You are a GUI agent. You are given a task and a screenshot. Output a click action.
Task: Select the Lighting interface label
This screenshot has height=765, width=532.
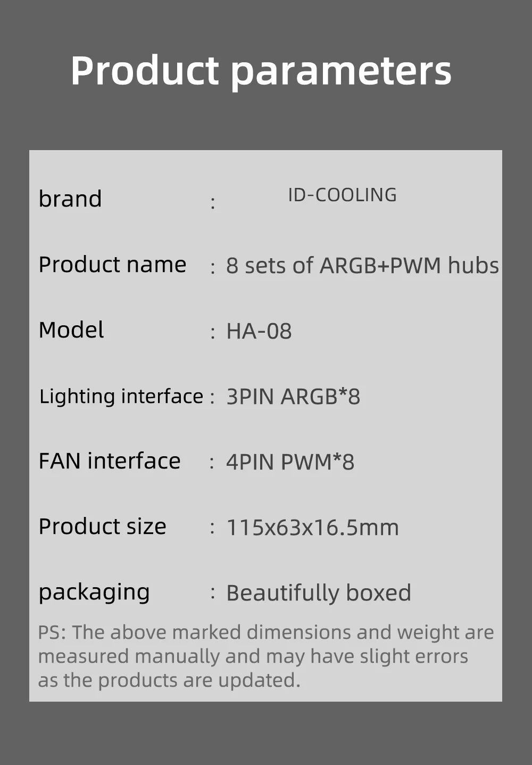(121, 396)
